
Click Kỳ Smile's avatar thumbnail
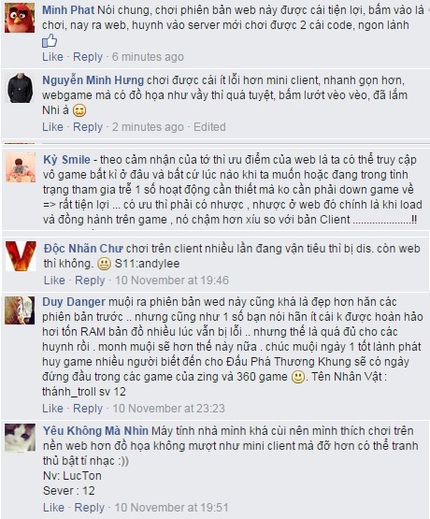pos(21,167)
